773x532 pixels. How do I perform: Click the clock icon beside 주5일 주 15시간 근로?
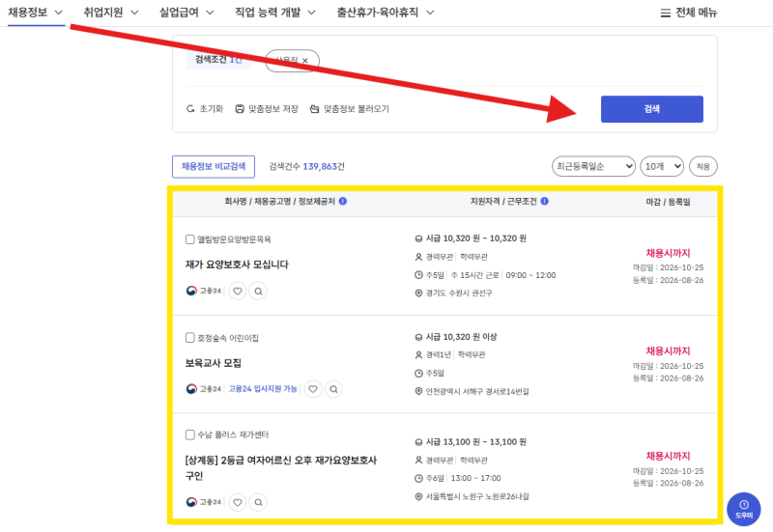[x=418, y=275]
